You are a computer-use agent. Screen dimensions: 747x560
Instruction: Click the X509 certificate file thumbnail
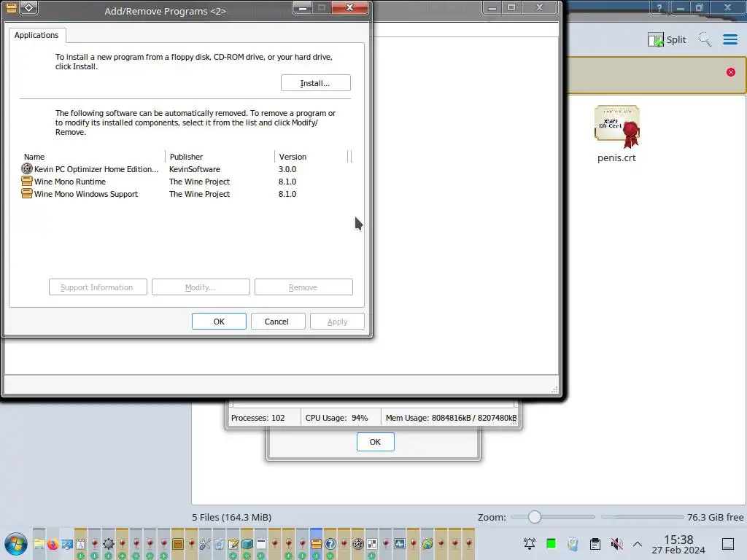(x=617, y=126)
